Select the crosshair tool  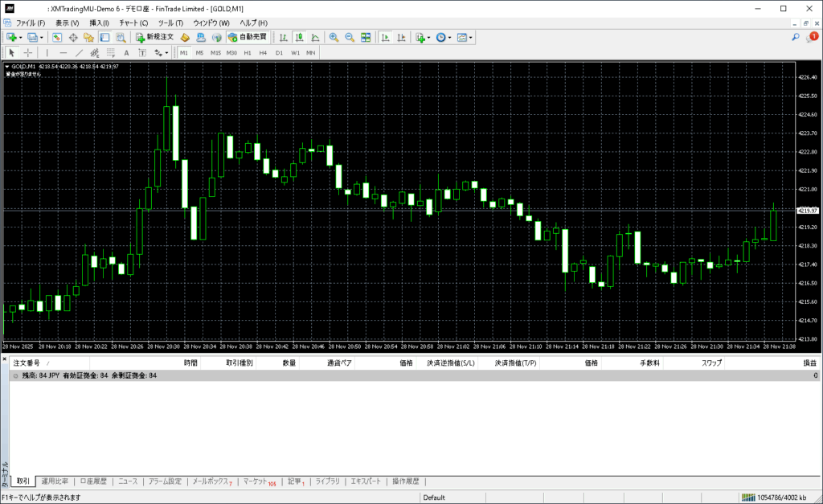pyautogui.click(x=27, y=52)
